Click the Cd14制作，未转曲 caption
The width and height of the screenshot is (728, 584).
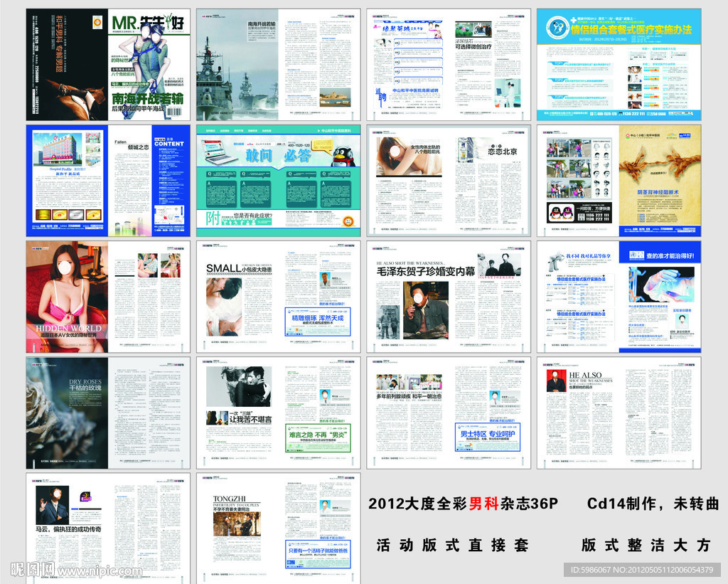(x=653, y=504)
